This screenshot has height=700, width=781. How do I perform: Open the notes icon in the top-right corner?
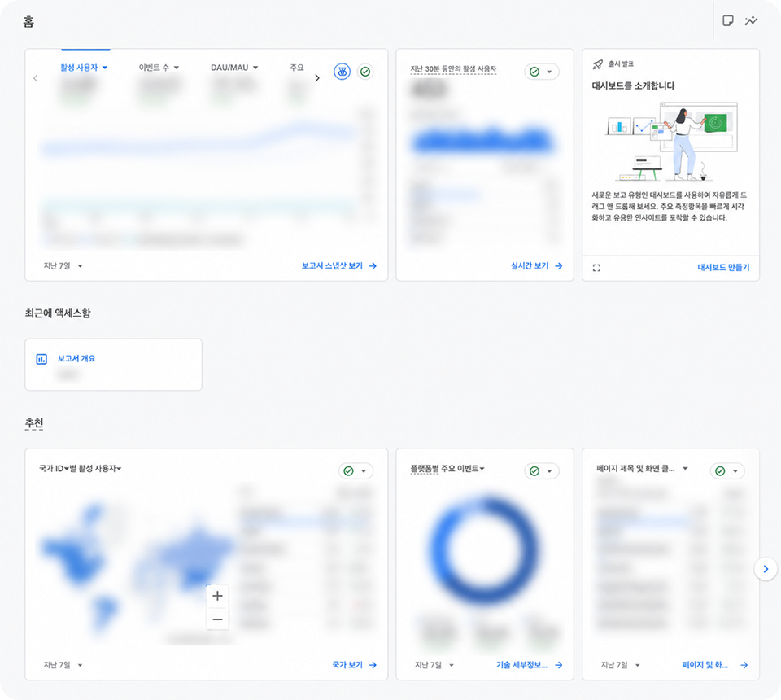tap(727, 21)
